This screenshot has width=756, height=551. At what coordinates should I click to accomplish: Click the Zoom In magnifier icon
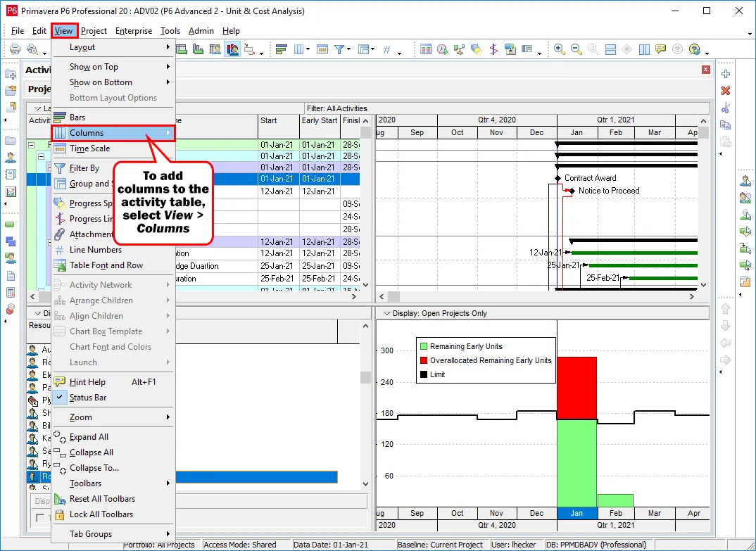click(560, 49)
